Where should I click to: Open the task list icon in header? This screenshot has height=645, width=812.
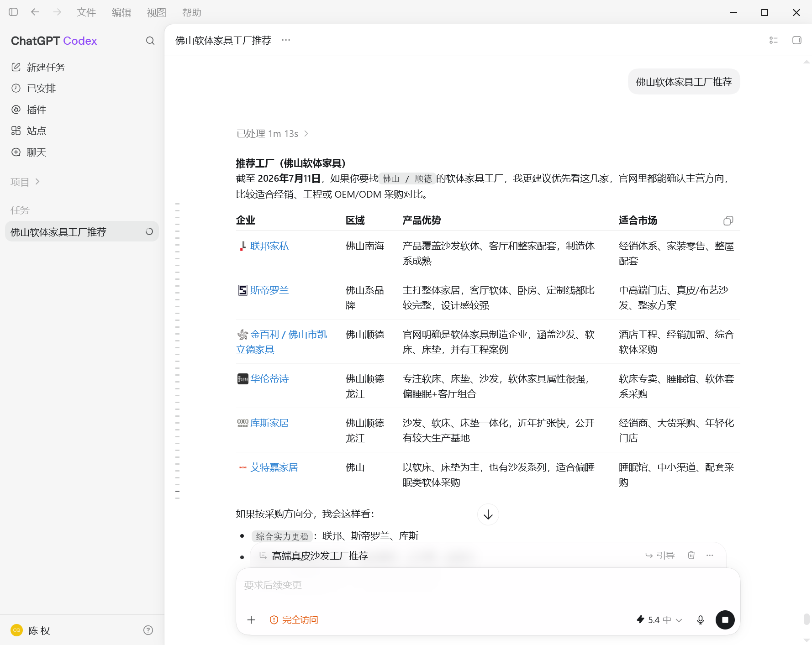[774, 40]
